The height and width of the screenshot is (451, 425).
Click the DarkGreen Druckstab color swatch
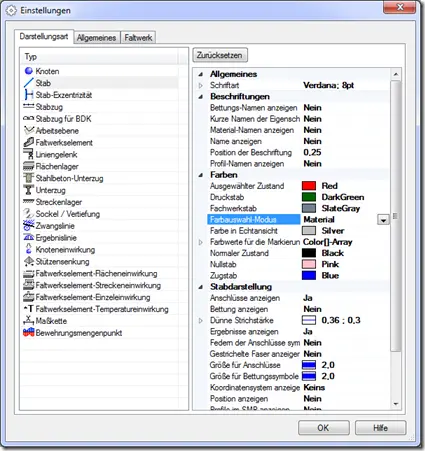tap(309, 197)
